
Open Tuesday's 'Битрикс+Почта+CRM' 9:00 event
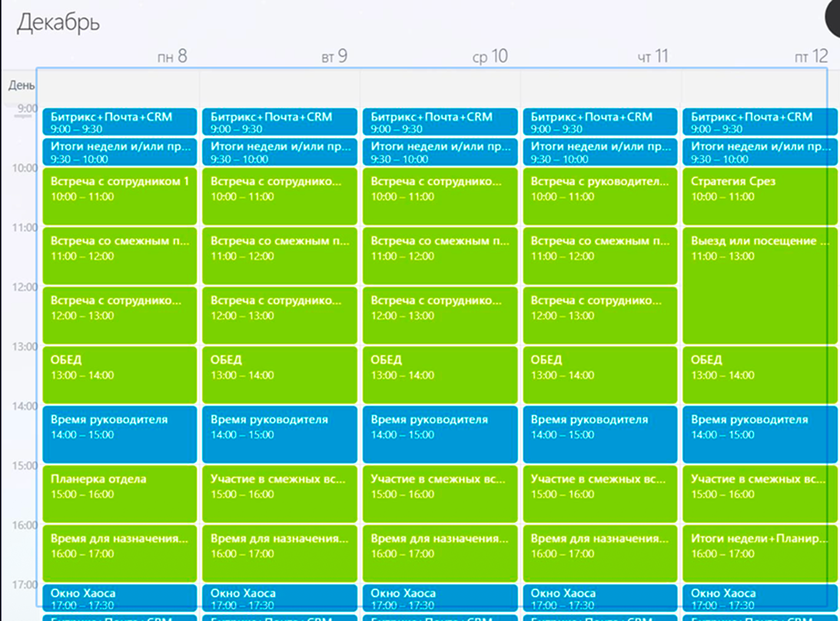coord(280,121)
